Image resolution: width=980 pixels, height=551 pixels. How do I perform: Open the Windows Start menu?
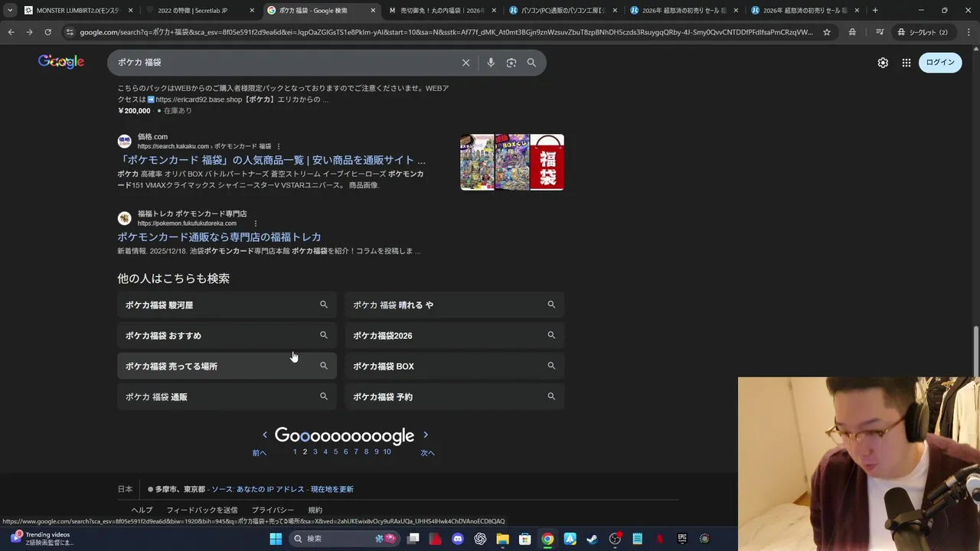[276, 539]
